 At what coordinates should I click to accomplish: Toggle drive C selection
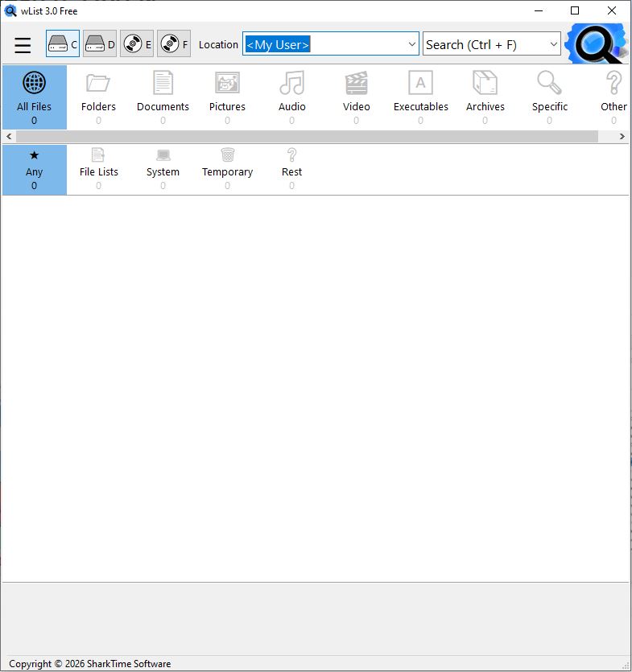63,44
